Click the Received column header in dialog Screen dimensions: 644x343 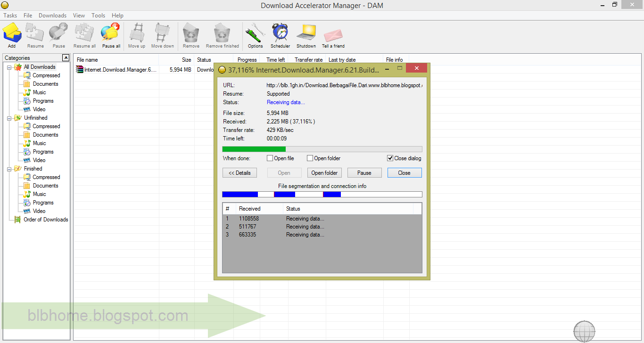(x=259, y=209)
